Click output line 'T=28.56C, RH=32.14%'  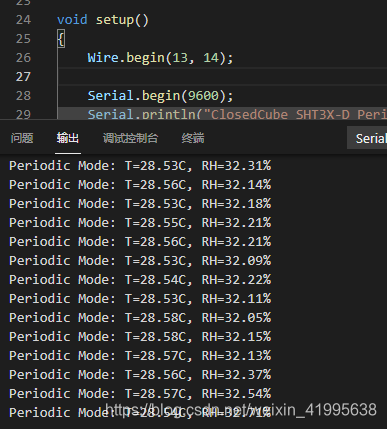[140, 185]
